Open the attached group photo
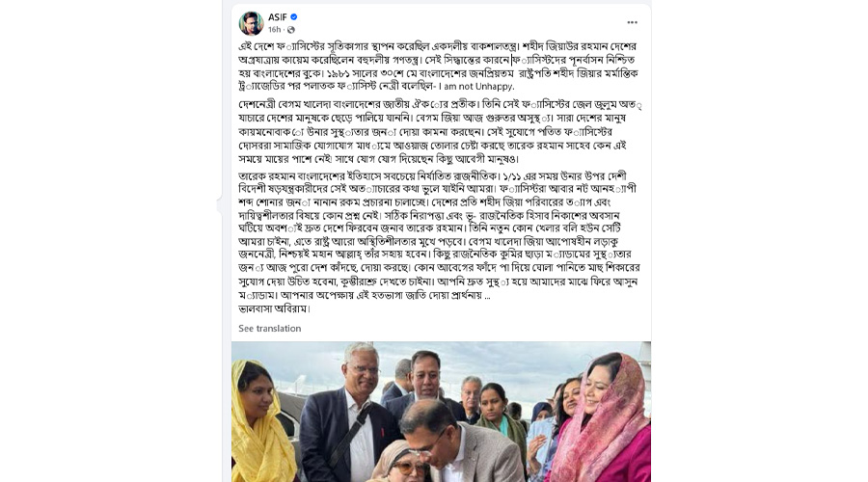The image size is (868, 482). click(x=441, y=412)
